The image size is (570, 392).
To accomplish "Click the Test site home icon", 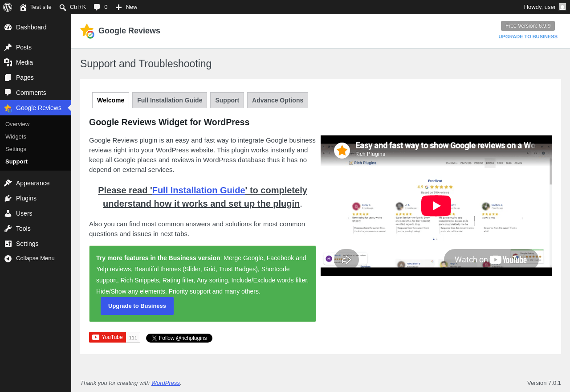I will [23, 7].
